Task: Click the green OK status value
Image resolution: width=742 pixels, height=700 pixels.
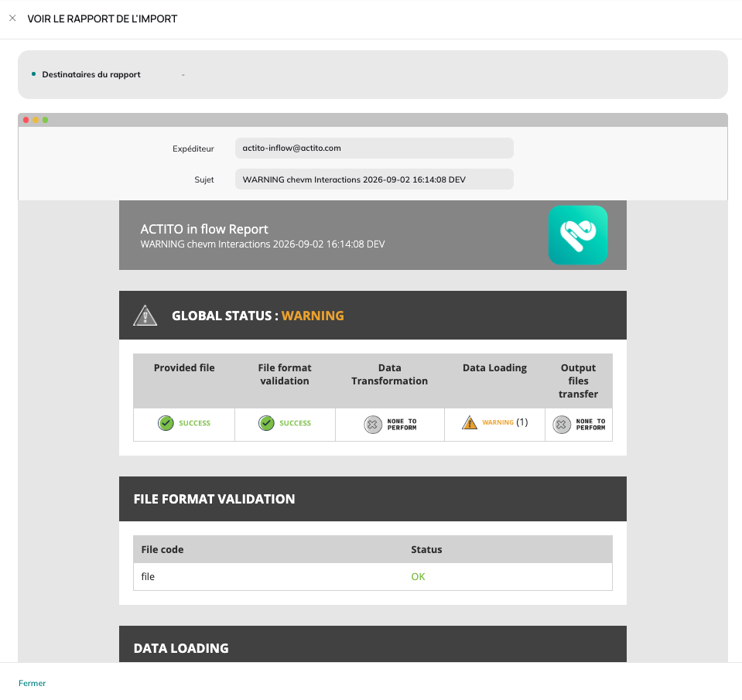Action: [x=418, y=576]
